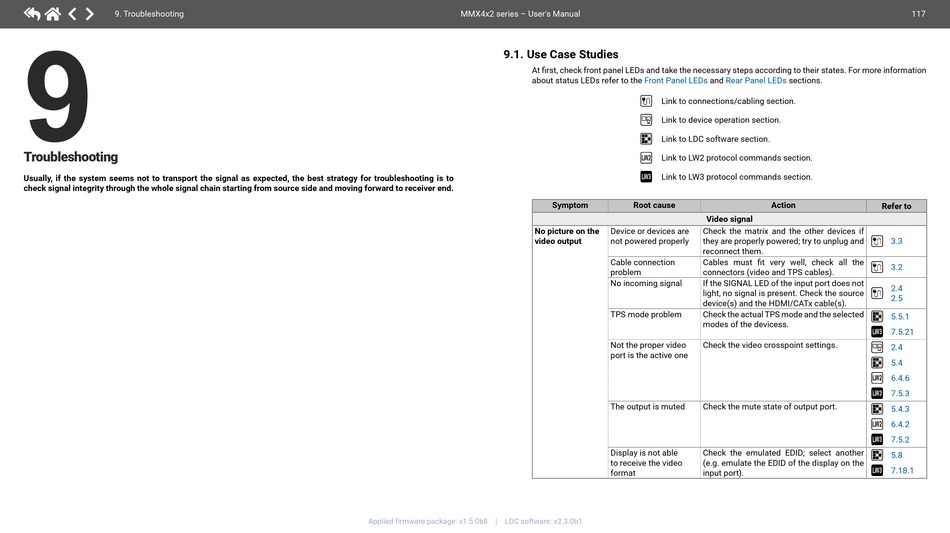
Task: Click the 'Root cause' column header
Action: click(x=654, y=205)
